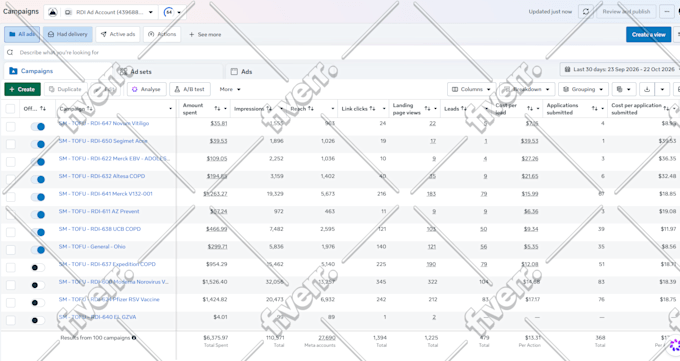Toggle off RDI-632 Altesa COPD campaign
Viewport: 680px width, 361px height.
pos(38,179)
